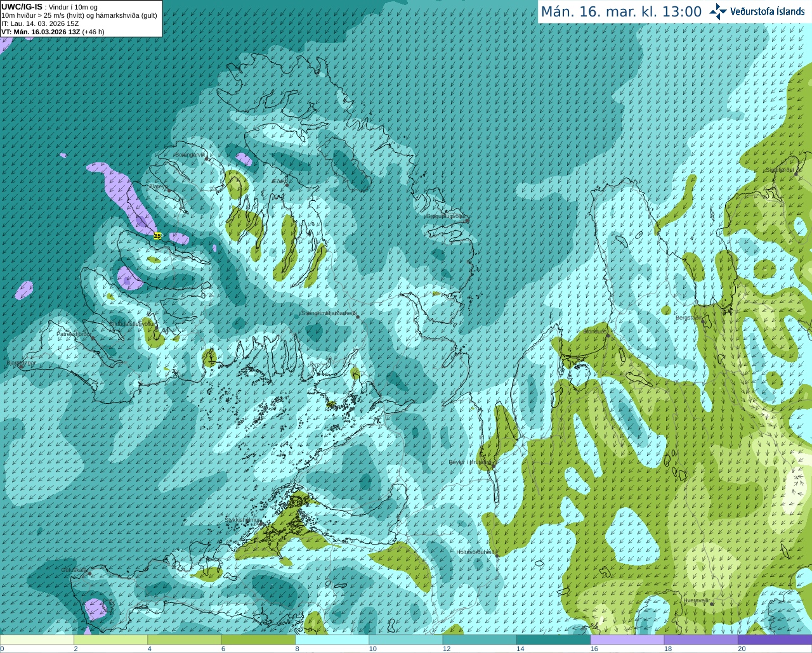Click the Veðurstofa Íslands logo
Viewport: 812px width, 653px height.
point(757,11)
